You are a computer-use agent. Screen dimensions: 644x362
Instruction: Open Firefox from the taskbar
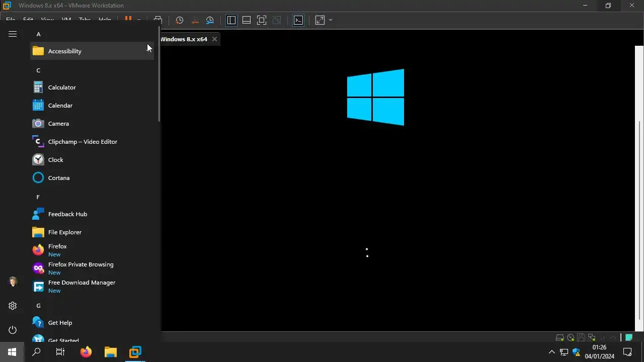coord(86,352)
